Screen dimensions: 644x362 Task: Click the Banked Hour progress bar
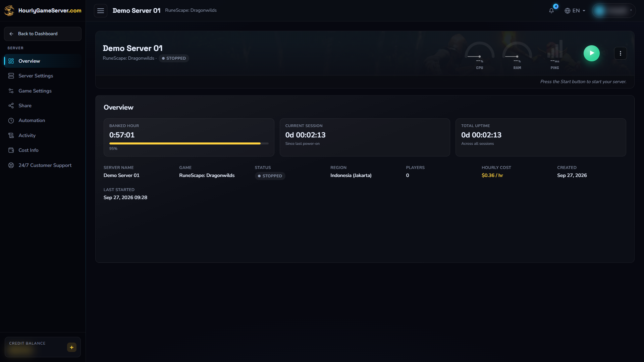click(x=189, y=143)
